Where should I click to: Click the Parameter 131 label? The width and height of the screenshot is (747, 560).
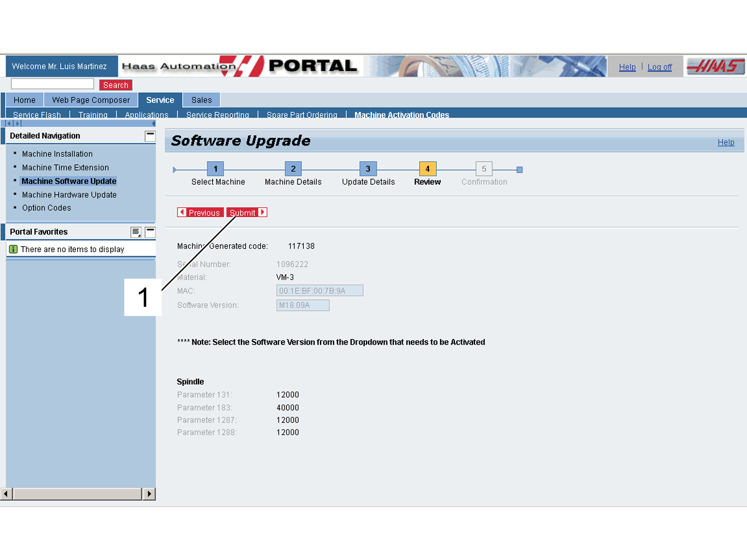(205, 395)
